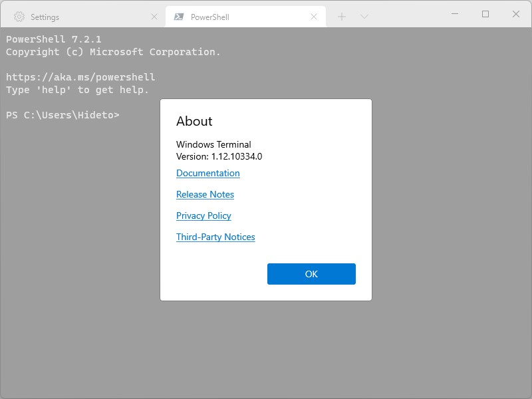Minimize the Windows Terminal window

click(454, 13)
